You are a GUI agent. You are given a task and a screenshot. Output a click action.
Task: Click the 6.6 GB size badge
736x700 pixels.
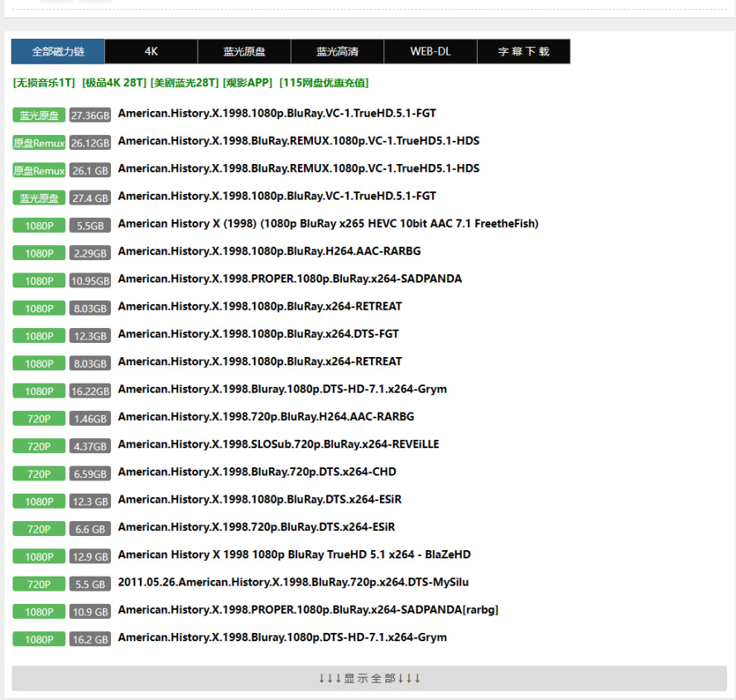click(x=90, y=529)
